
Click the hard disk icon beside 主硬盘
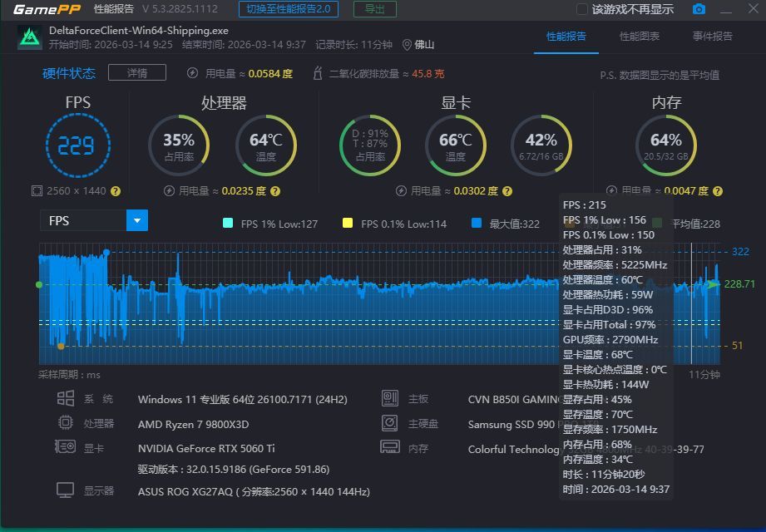point(390,422)
